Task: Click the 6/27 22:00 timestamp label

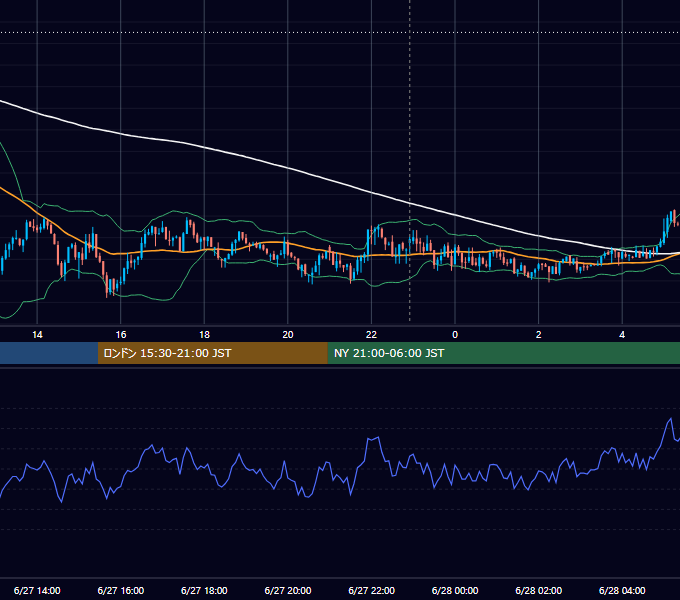Action: [x=372, y=590]
